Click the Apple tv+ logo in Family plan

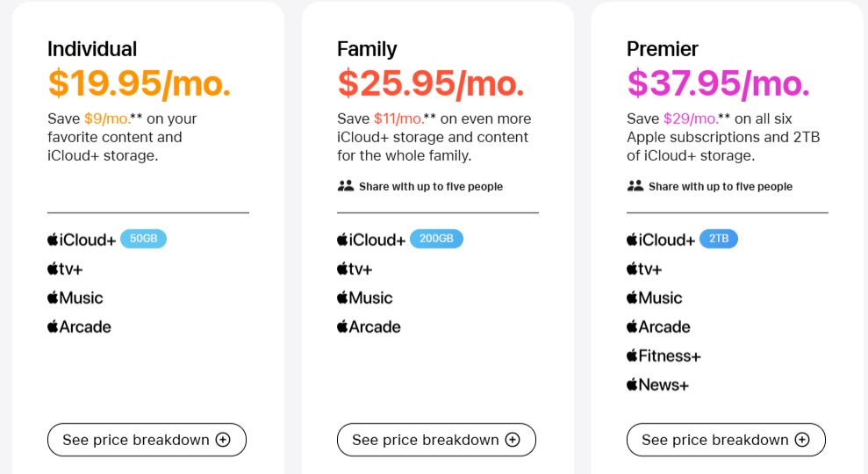355,269
